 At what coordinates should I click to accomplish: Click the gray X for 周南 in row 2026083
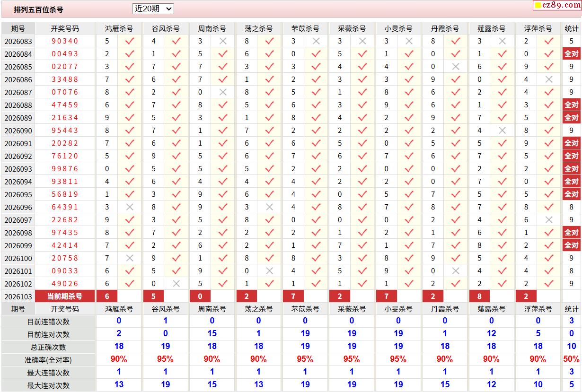point(223,41)
